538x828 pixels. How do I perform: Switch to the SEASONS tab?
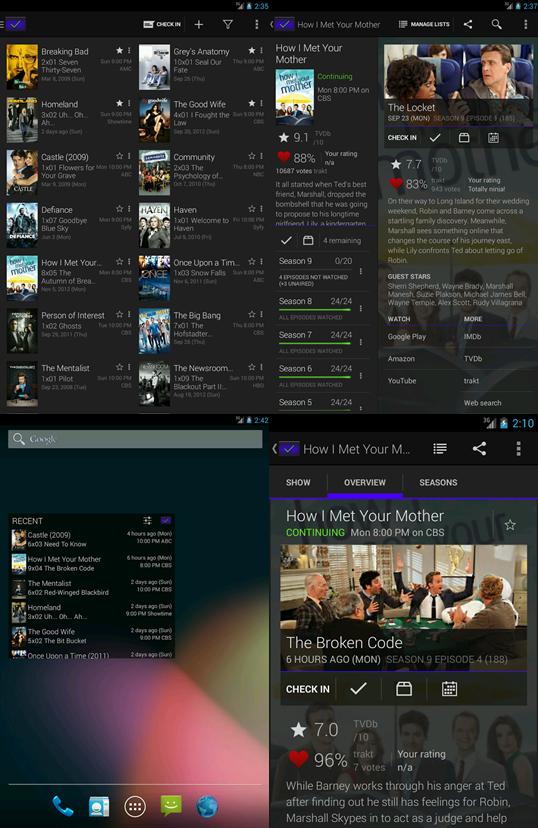click(438, 482)
